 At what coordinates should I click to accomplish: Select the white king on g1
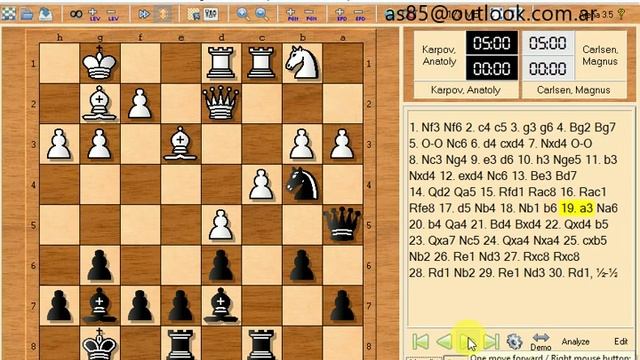coord(100,63)
